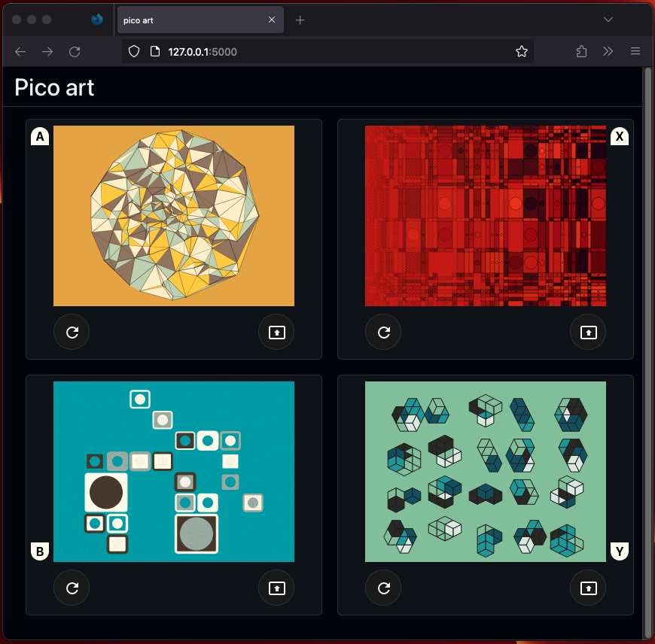Click the X label badge
Image resolution: width=655 pixels, height=644 pixels.
tap(620, 136)
